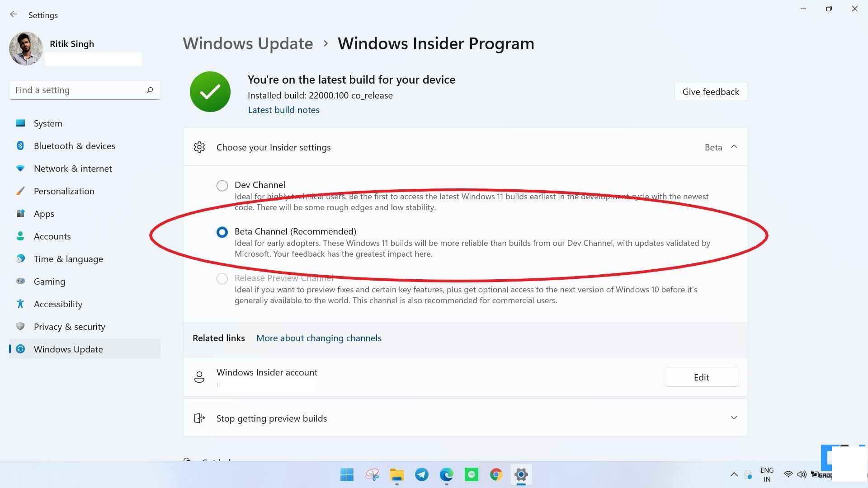This screenshot has width=868, height=488.
Task: Click the Find a setting search field
Action: [84, 90]
